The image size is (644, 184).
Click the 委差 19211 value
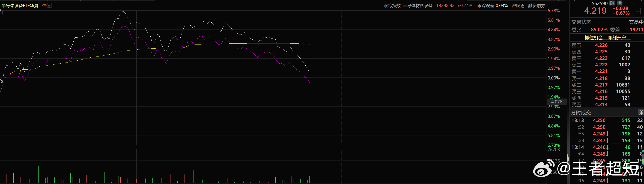click(x=636, y=30)
